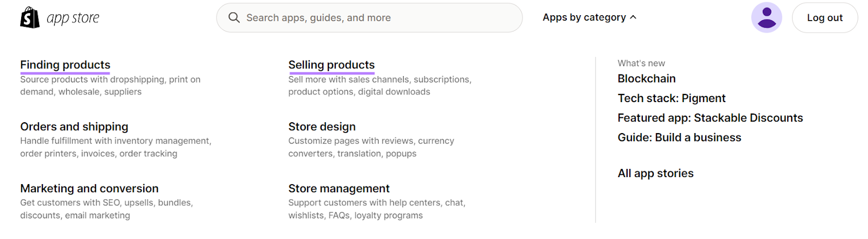The width and height of the screenshot is (868, 239).
Task: Open the user profile avatar icon
Action: pyautogui.click(x=766, y=17)
